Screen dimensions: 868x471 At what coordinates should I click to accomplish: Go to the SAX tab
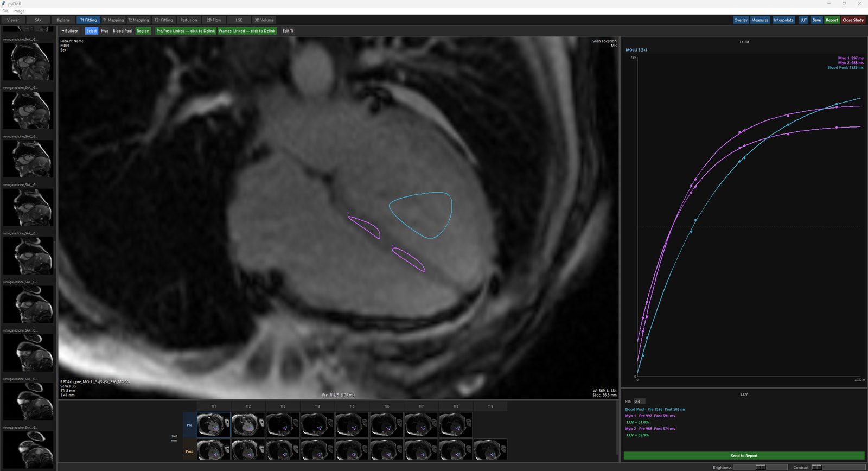click(x=38, y=20)
